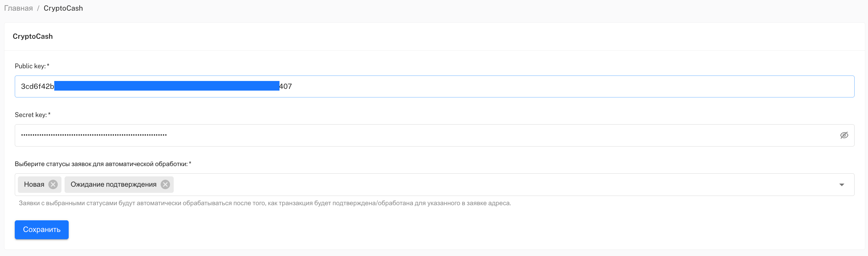Remove the "Ожидание подтверждения" status tag
The width and height of the screenshot is (868, 256).
pyautogui.click(x=165, y=185)
